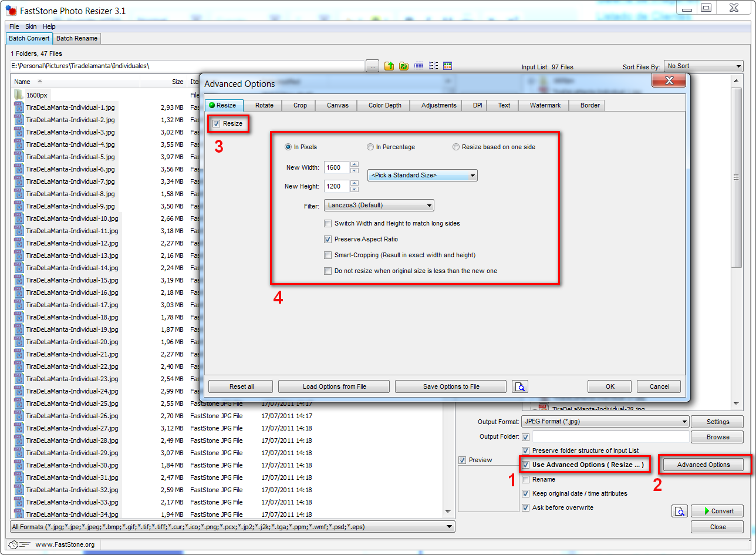The width and height of the screenshot is (756, 555).
Task: Click preview icon in Advanced Options dialog
Action: click(x=520, y=386)
